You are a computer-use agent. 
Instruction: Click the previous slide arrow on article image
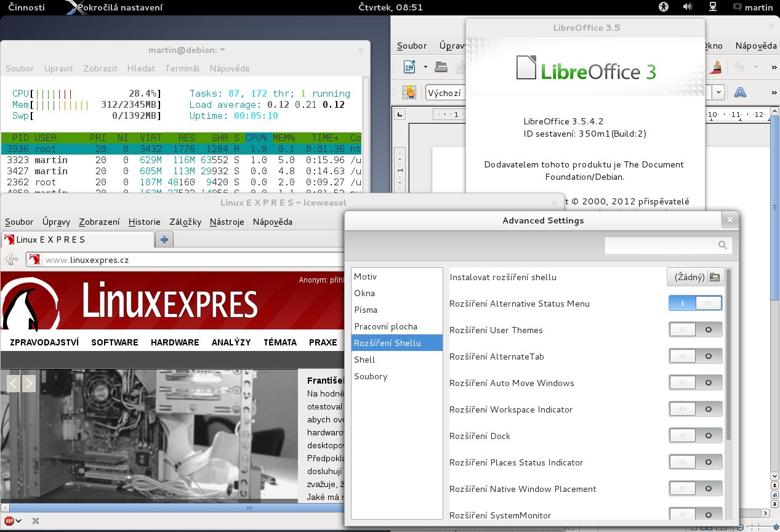pyautogui.click(x=14, y=384)
